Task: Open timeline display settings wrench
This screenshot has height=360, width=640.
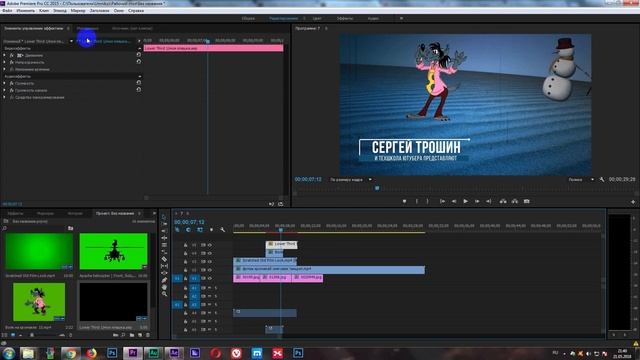Action: click(222, 230)
